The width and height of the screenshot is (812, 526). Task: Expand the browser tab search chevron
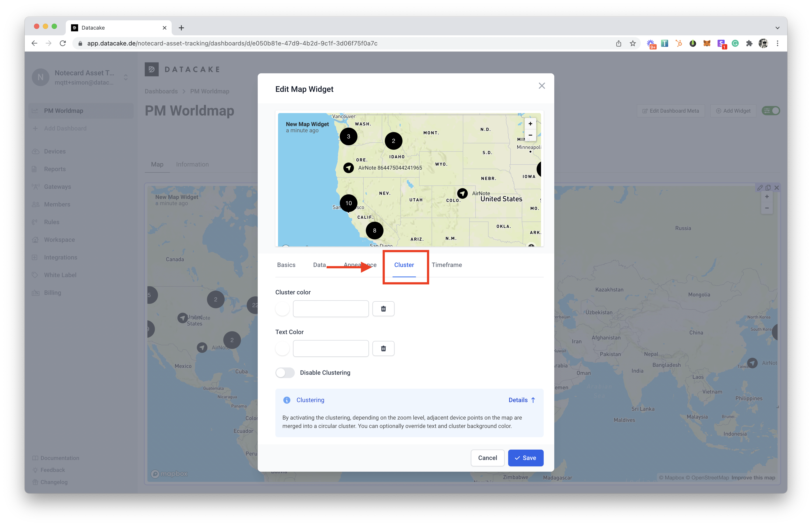778,28
